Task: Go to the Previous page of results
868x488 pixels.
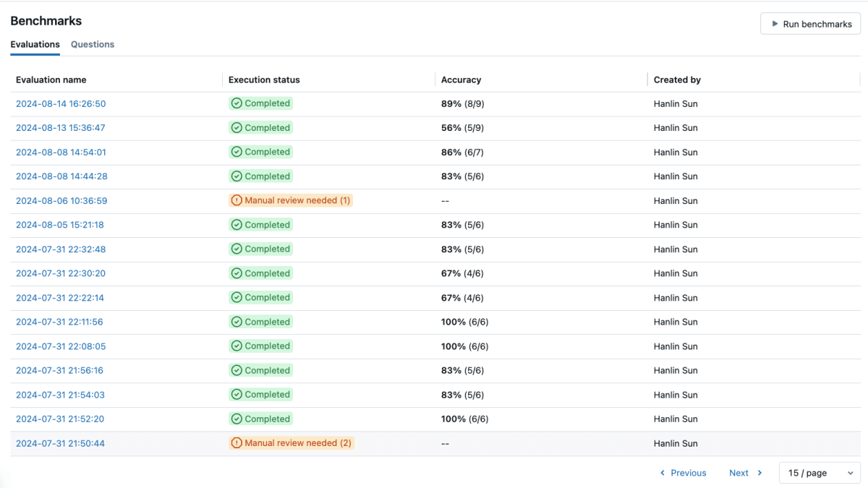Action: [x=688, y=473]
